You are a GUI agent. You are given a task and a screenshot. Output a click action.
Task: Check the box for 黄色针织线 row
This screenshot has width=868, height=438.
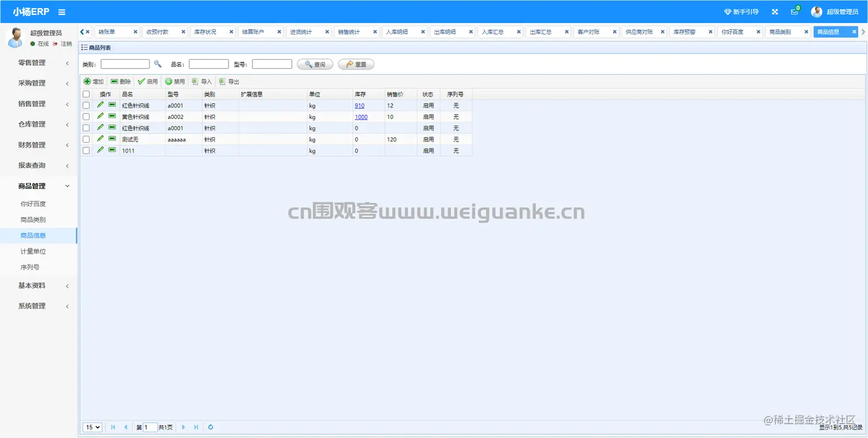(86, 117)
